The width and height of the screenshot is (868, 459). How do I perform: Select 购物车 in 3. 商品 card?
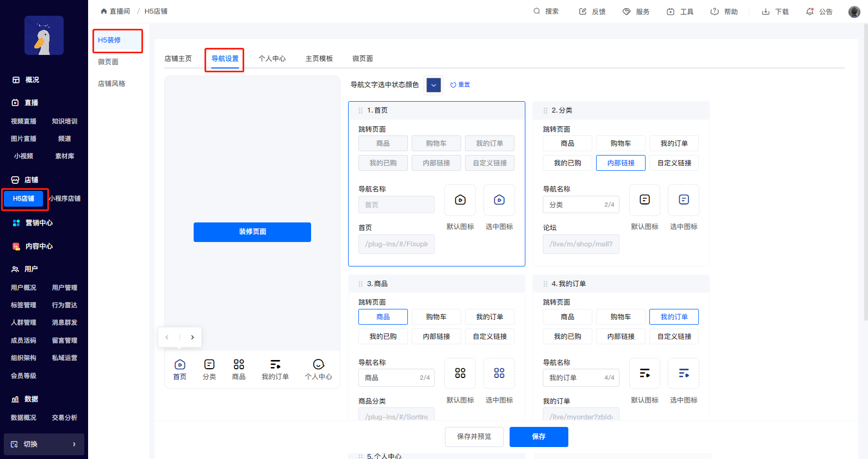click(436, 317)
